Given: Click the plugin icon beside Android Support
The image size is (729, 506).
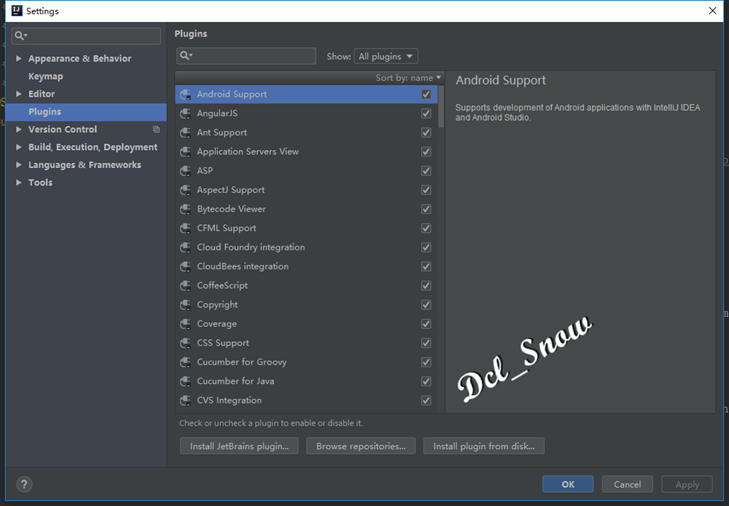Looking at the screenshot, I should click(185, 94).
